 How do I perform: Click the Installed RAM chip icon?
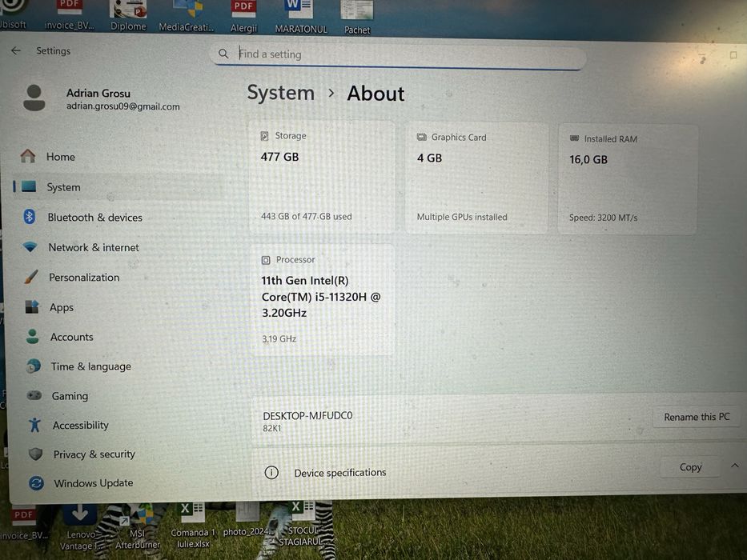coord(575,138)
